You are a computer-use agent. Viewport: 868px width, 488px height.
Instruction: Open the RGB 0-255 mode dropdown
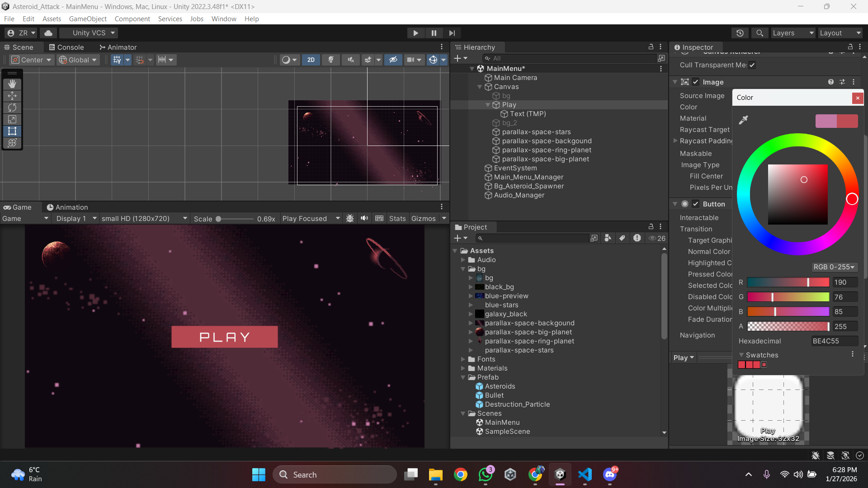[x=834, y=267]
